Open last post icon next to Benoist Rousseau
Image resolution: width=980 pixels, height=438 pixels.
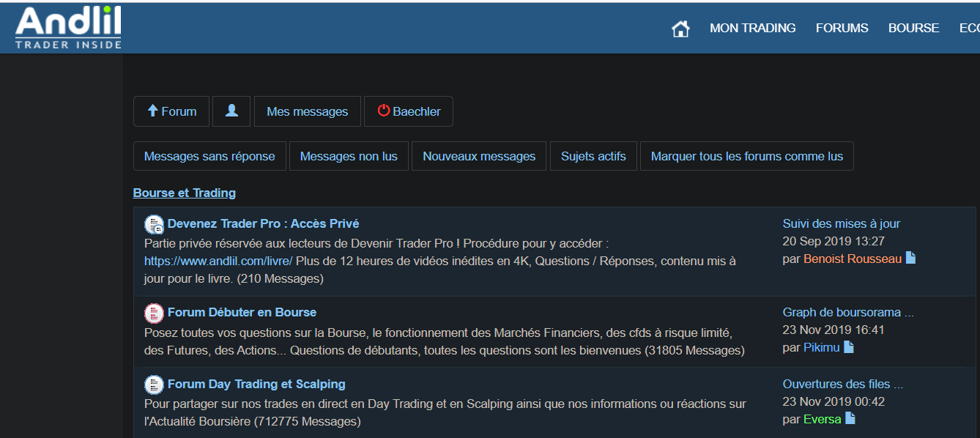tap(910, 259)
